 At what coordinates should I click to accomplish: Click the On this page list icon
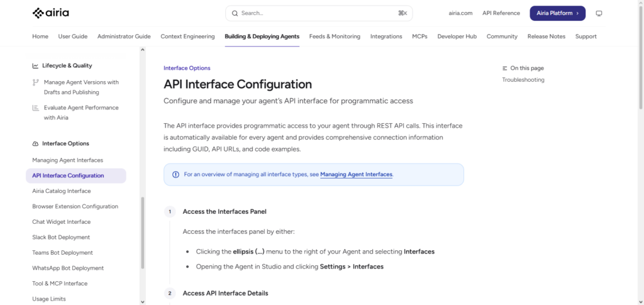[505, 68]
